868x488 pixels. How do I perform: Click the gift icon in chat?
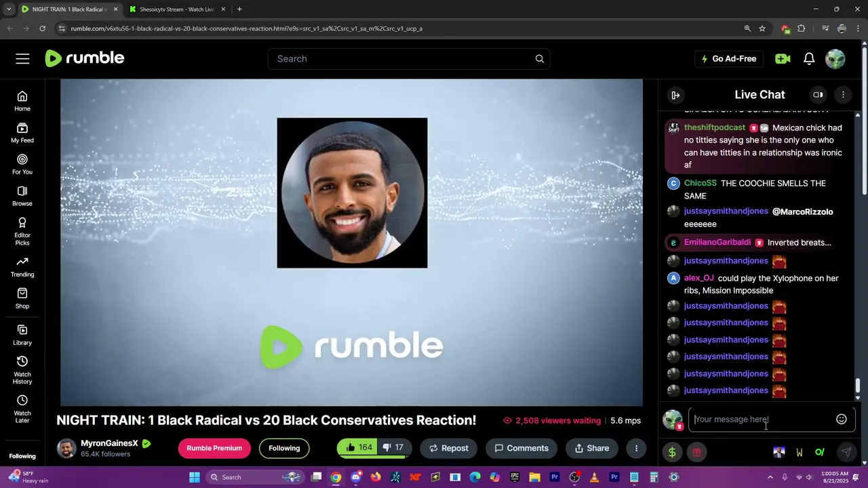pos(696,452)
